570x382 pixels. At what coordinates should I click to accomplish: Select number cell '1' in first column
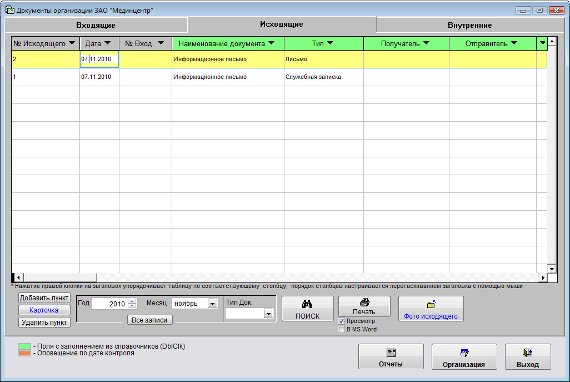(45, 77)
